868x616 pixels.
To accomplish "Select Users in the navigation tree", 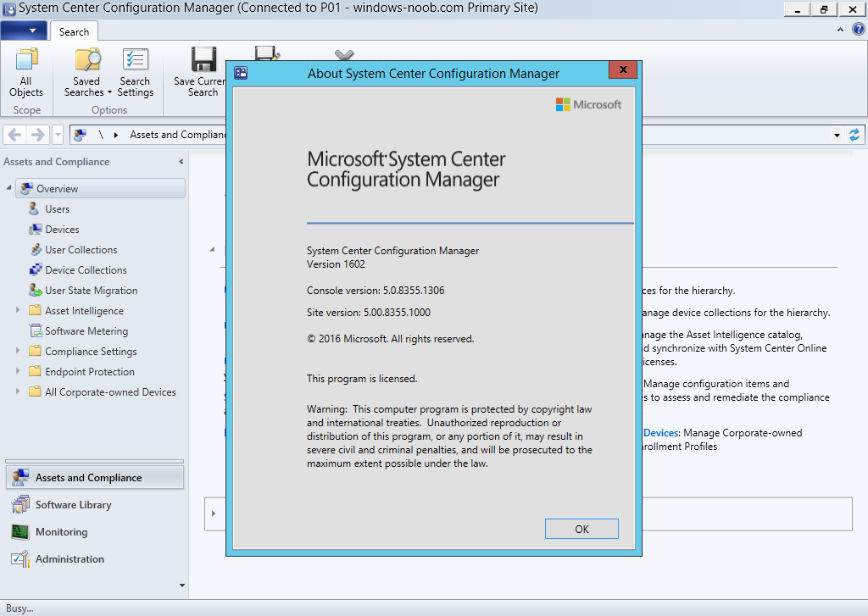I will (57, 209).
